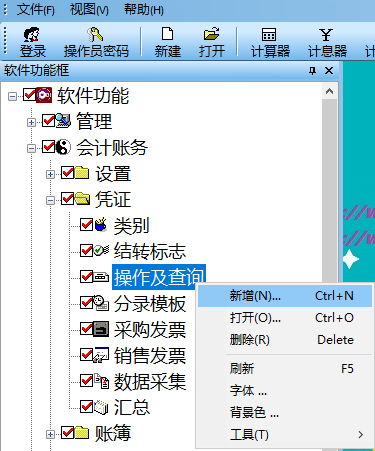Open the 计息器 interest calculator icon

(326, 34)
